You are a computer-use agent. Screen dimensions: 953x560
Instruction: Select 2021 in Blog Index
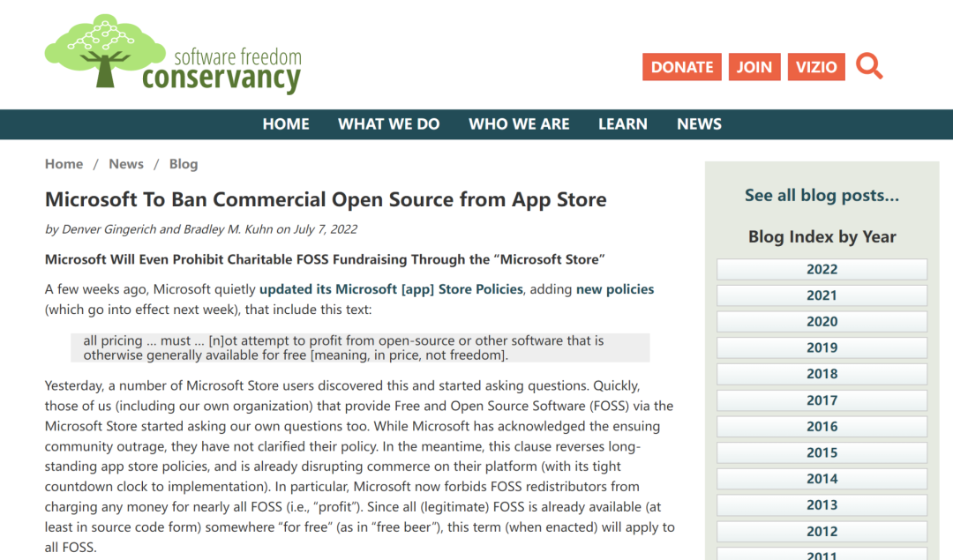pyautogui.click(x=822, y=295)
